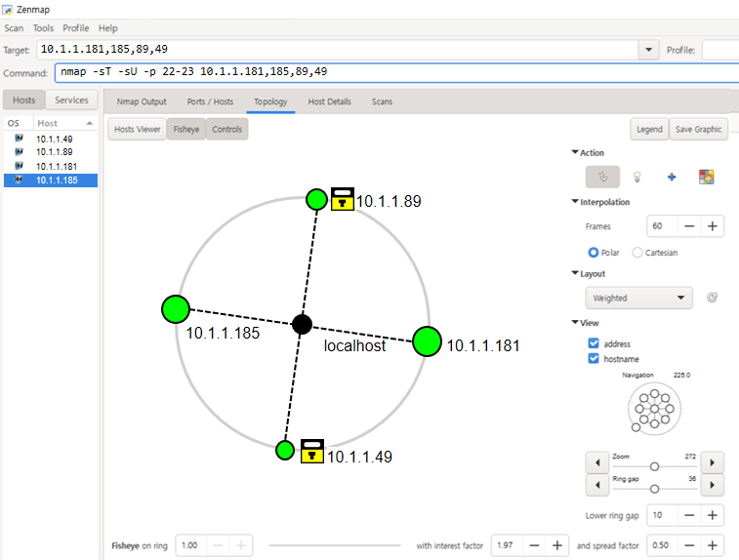Decrease Lower ring gap value
Image resolution: width=739 pixels, height=560 pixels.
click(689, 515)
